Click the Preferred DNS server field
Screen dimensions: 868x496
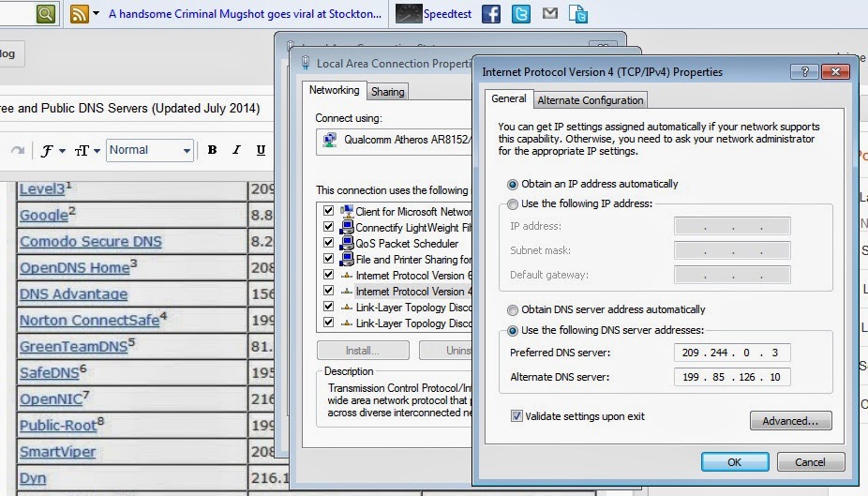732,353
